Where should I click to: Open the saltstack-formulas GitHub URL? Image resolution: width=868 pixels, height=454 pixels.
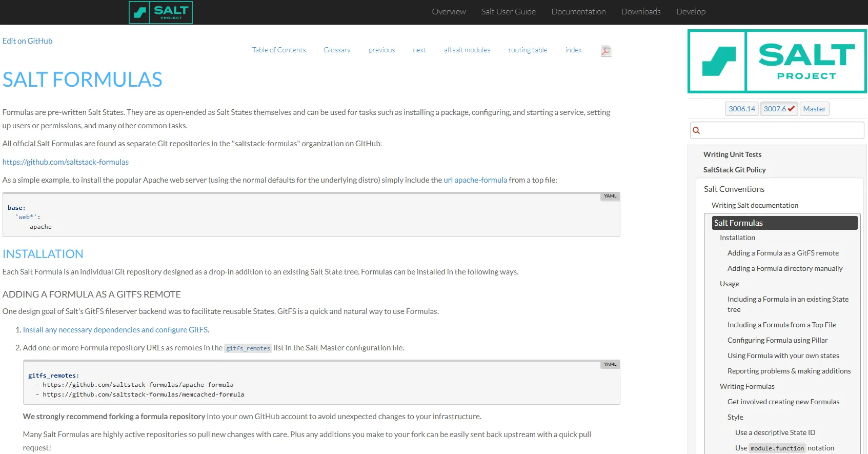(x=66, y=162)
